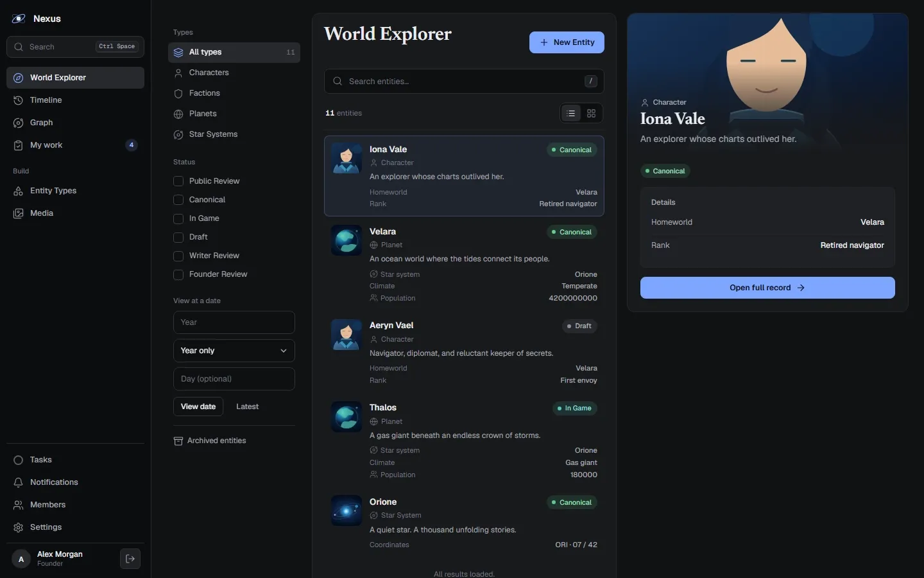This screenshot has width=924, height=578.
Task: Open the Settings gear icon
Action: [18, 527]
